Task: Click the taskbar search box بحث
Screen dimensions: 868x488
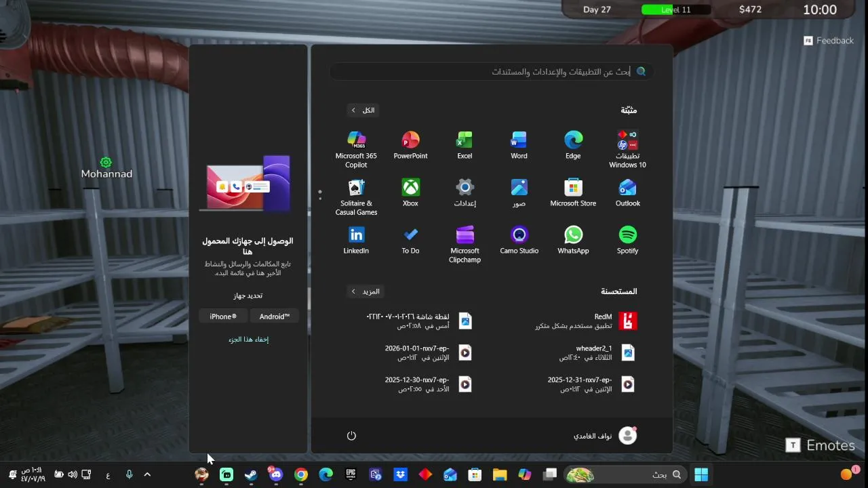Action: click(626, 474)
